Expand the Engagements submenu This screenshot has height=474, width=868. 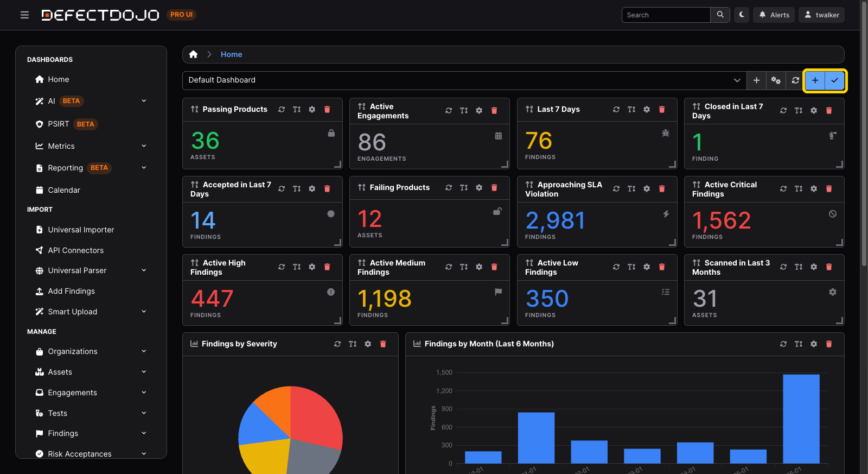click(91, 393)
